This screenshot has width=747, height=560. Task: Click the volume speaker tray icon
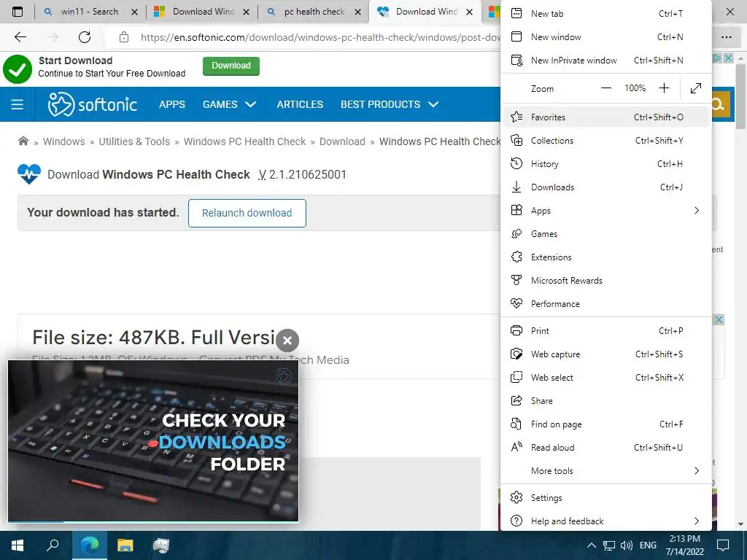[x=627, y=545]
